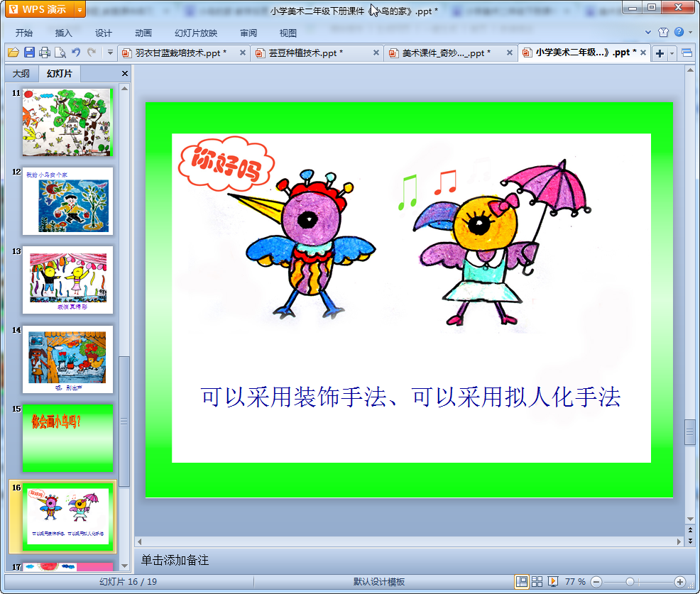
Task: Open the 开始 menu
Action: (x=23, y=33)
